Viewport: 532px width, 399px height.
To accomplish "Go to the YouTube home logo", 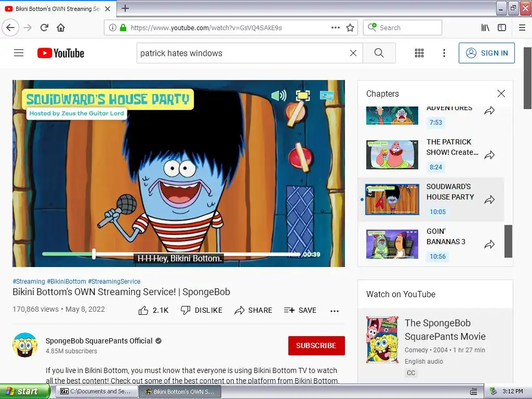I will click(x=61, y=53).
